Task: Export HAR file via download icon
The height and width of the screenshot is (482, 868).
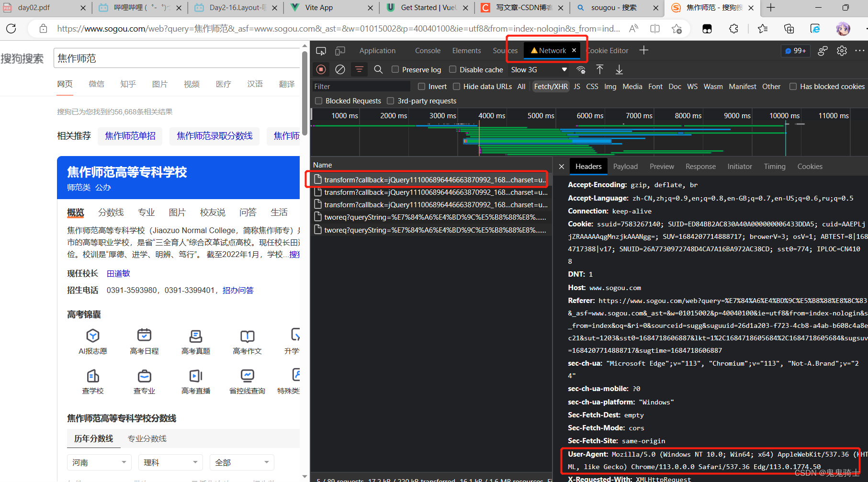Action: click(x=619, y=69)
